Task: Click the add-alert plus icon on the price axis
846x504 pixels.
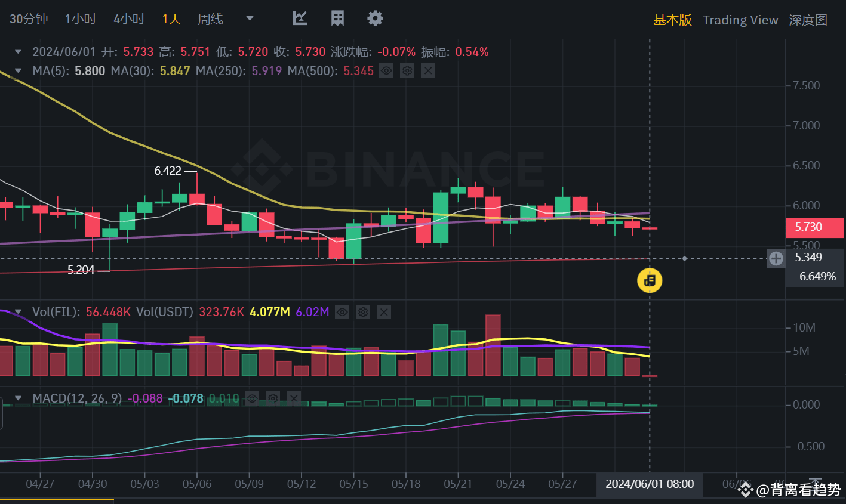Action: pyautogui.click(x=776, y=258)
